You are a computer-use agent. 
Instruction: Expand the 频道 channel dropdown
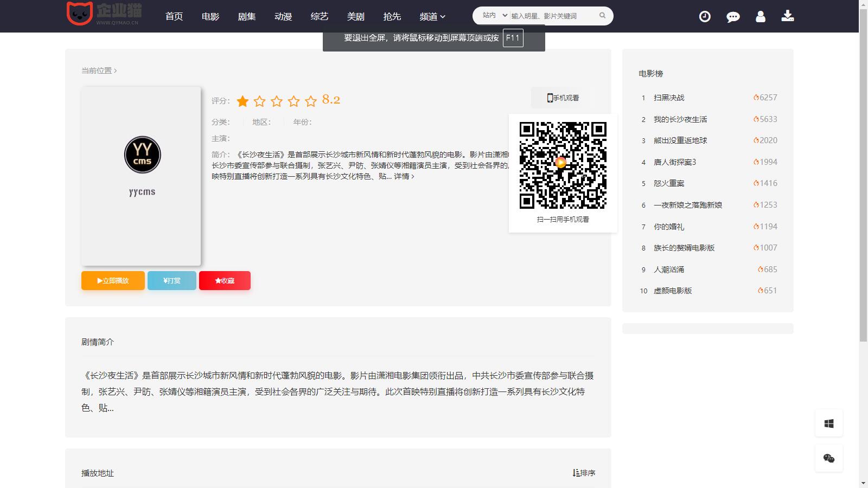(432, 16)
